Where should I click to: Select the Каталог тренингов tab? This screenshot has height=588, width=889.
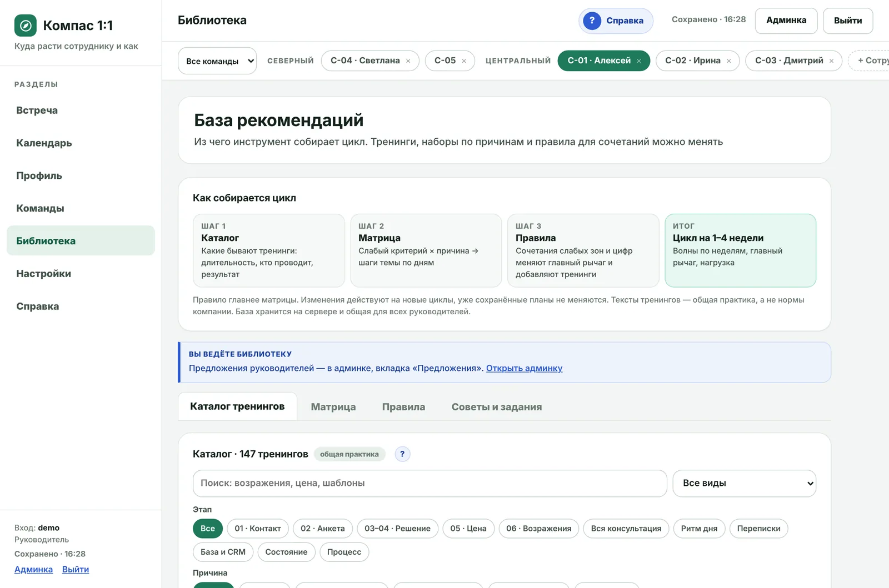pyautogui.click(x=237, y=406)
